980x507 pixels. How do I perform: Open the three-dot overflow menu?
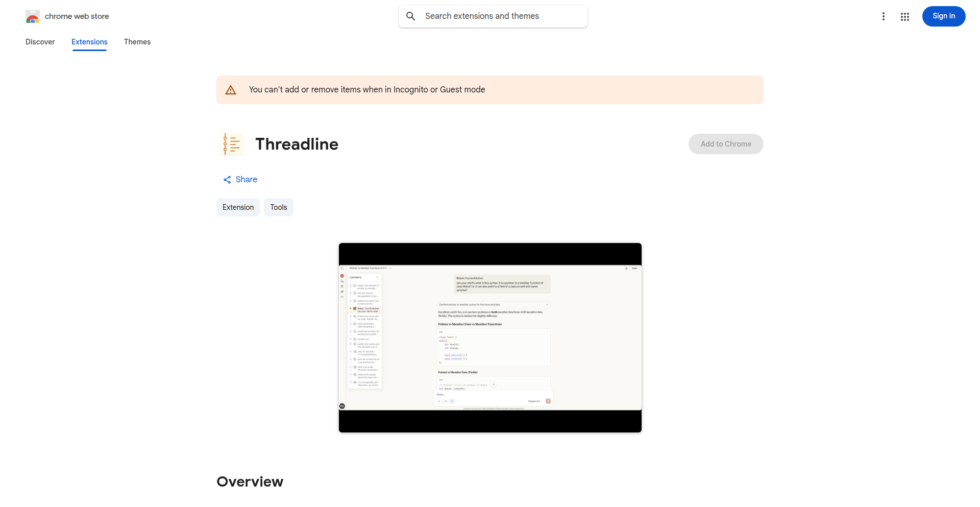click(884, 16)
